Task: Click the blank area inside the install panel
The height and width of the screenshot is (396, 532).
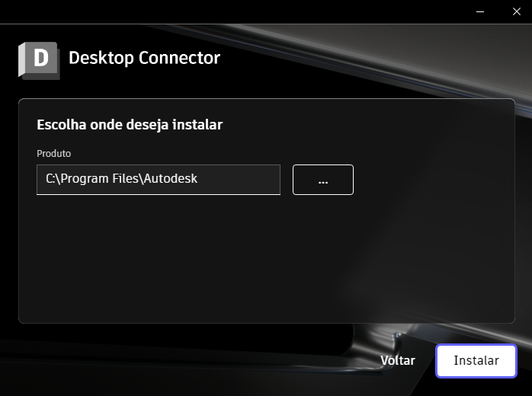Action: pos(264,257)
